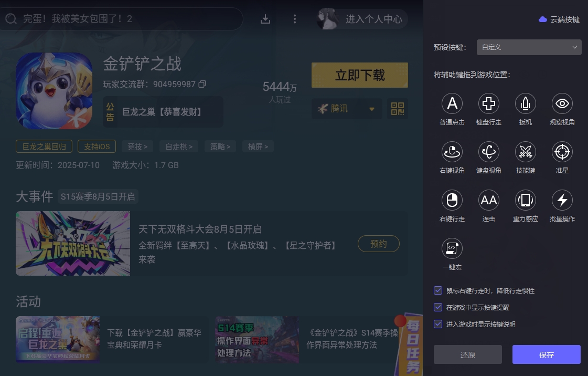
Task: Expand the 自走棋 category
Action: pos(178,147)
